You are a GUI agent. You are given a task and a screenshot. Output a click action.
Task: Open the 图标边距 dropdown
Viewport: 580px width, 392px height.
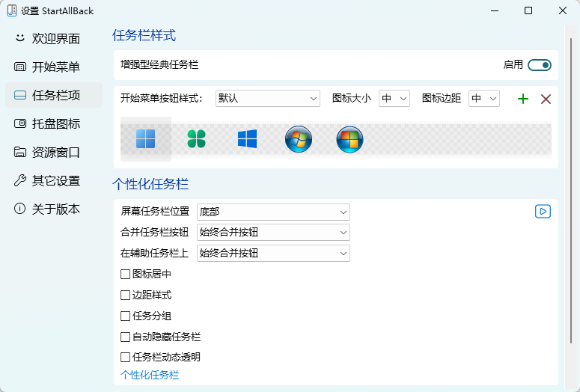[484, 98]
